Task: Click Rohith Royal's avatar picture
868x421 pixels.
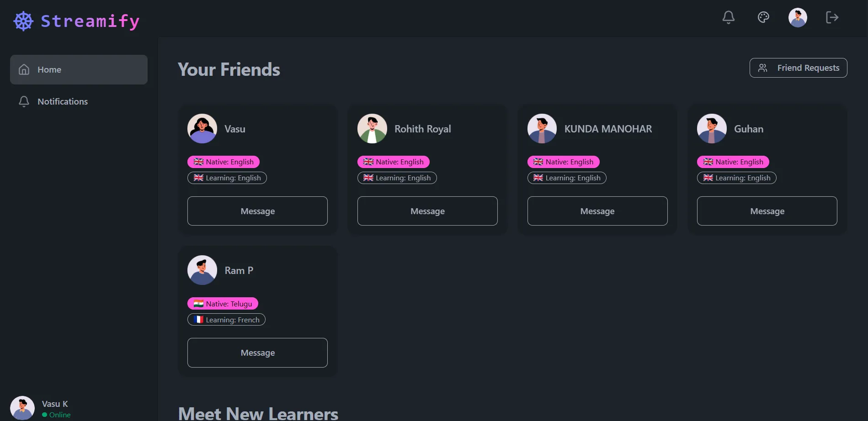Action: pyautogui.click(x=372, y=128)
